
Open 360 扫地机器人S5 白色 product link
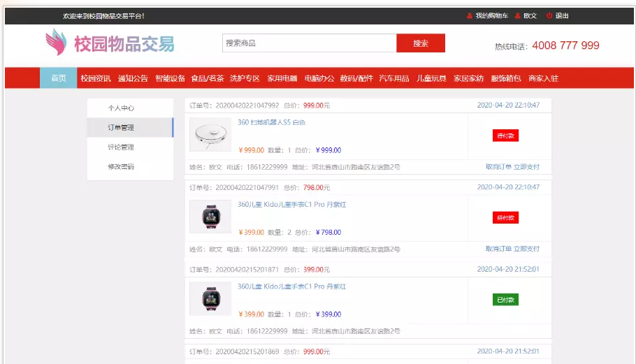(271, 122)
